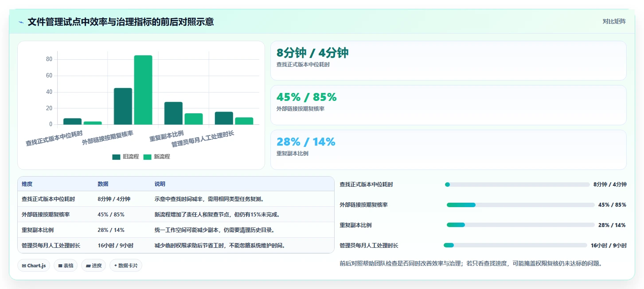Click the 数据 table column header

pos(103,184)
